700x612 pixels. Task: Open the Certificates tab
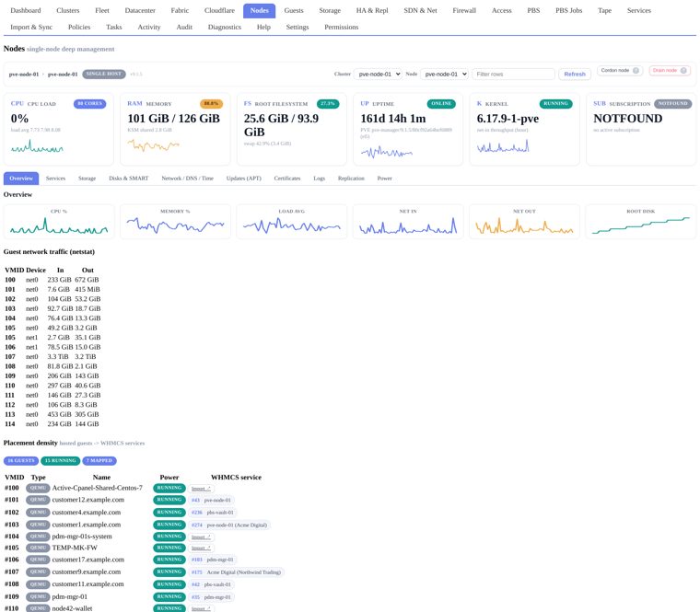[x=287, y=178]
